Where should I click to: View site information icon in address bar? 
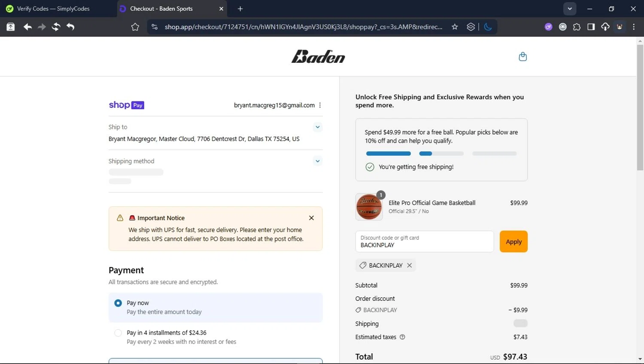(x=155, y=27)
